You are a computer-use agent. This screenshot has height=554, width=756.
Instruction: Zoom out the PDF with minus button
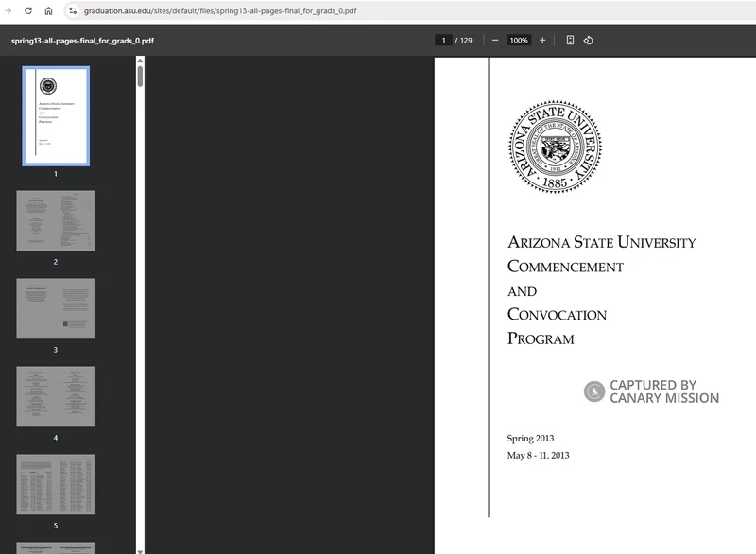point(495,41)
